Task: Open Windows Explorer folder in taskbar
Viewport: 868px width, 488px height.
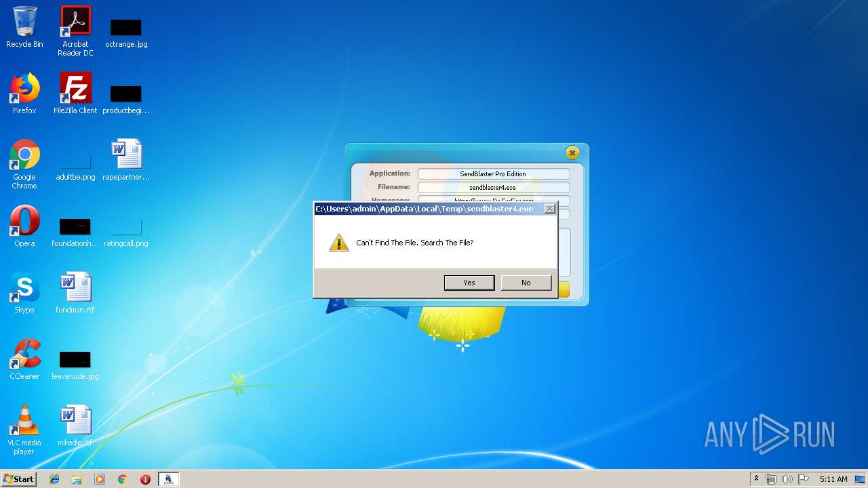Action: click(x=77, y=479)
